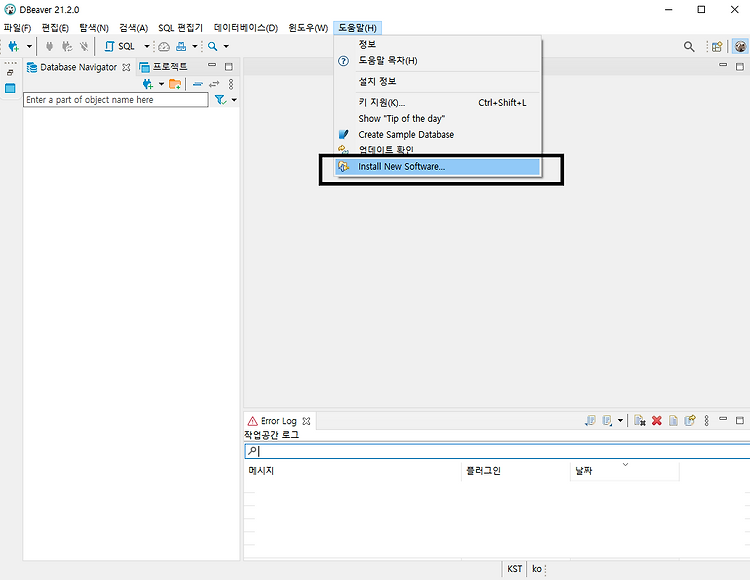The height and width of the screenshot is (580, 750).
Task: Maximize the Database Navigator panel
Action: coord(229,66)
